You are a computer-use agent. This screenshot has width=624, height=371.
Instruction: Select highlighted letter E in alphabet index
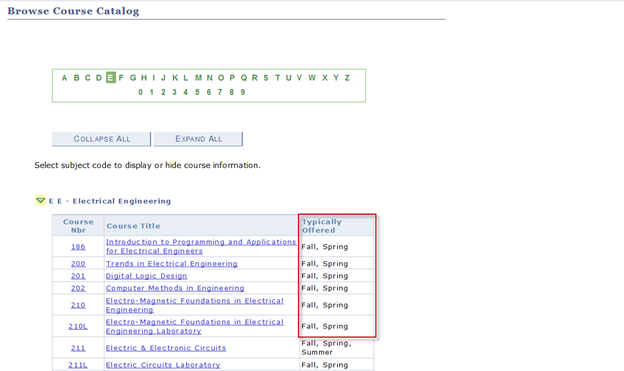(x=111, y=78)
